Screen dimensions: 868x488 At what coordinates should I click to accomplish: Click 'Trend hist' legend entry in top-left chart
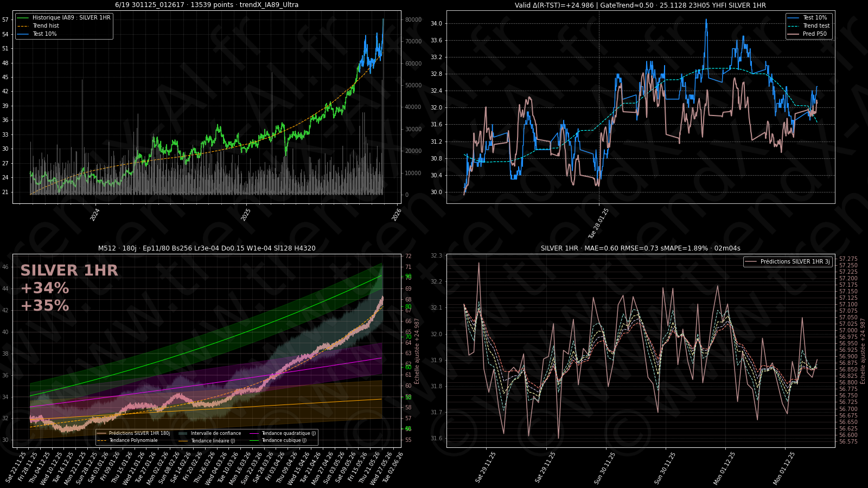pos(46,26)
